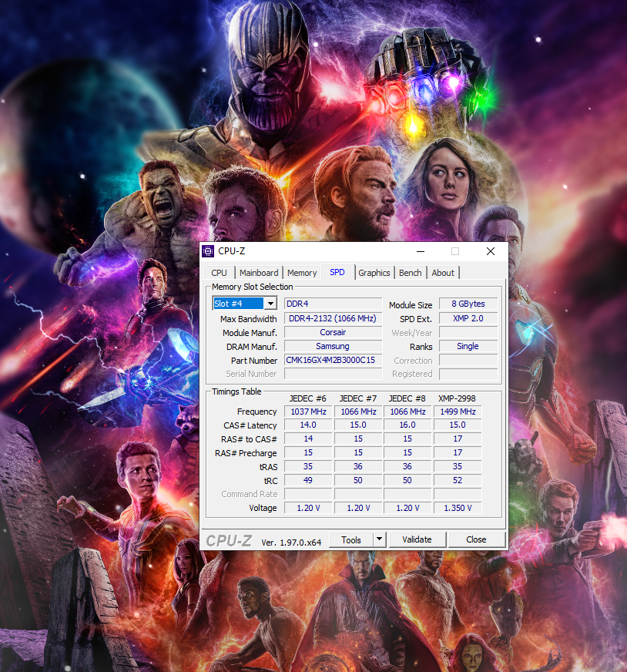Go to the Memory tab
The width and height of the screenshot is (627, 672).
tap(302, 273)
